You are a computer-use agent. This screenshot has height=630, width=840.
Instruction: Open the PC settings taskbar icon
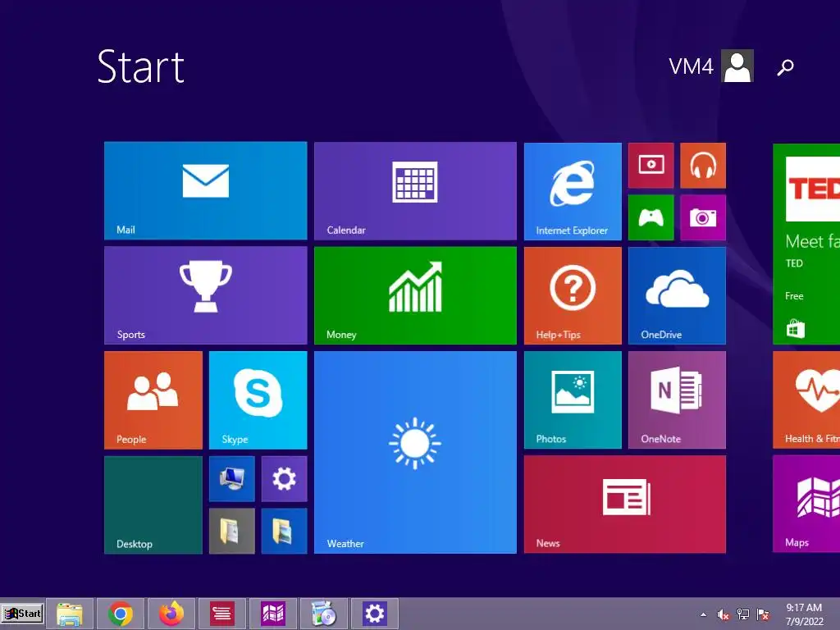click(374, 614)
